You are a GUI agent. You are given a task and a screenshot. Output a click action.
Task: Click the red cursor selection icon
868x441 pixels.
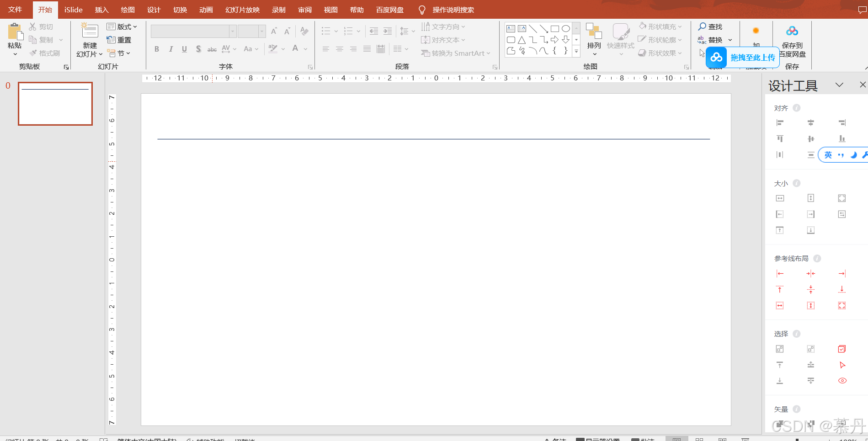pos(842,365)
